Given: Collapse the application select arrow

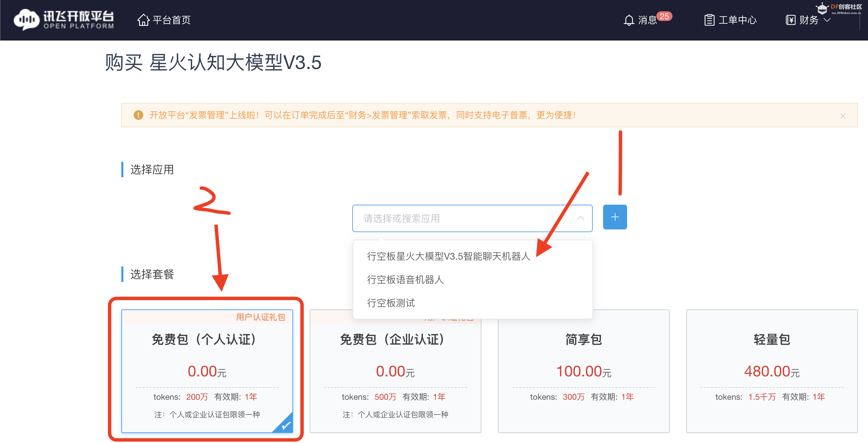Looking at the screenshot, I should point(581,218).
